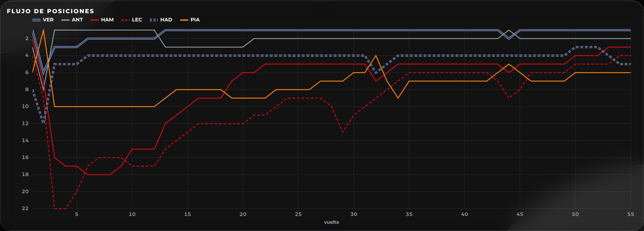This screenshot has width=644, height=231.
Task: Click the orange PIA legend line swatch
Action: pyautogui.click(x=184, y=20)
